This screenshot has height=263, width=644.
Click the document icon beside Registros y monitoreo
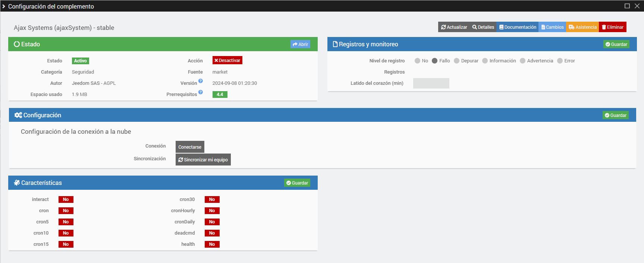tap(335, 44)
